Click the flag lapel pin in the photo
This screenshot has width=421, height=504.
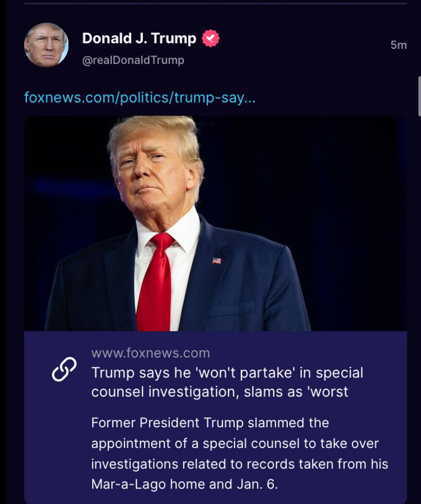(x=217, y=261)
